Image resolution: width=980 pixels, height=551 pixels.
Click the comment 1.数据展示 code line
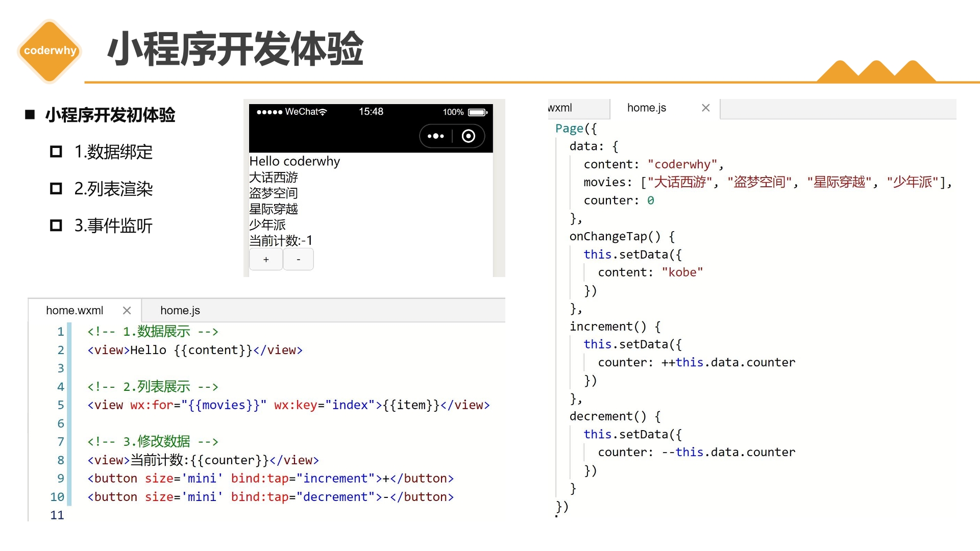point(153,332)
